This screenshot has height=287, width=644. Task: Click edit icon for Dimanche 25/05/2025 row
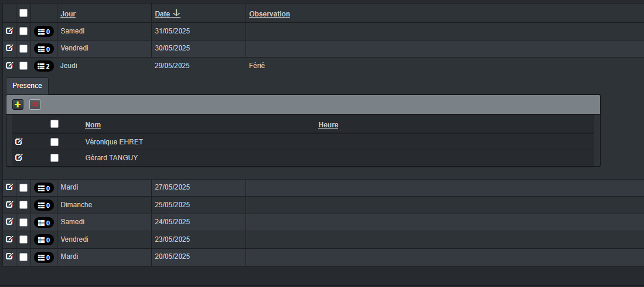coord(9,204)
